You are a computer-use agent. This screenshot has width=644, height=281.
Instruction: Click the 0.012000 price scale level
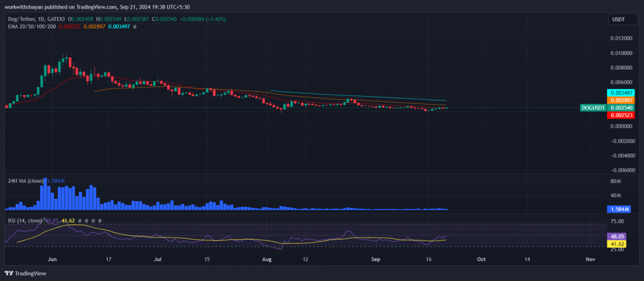tap(621, 39)
